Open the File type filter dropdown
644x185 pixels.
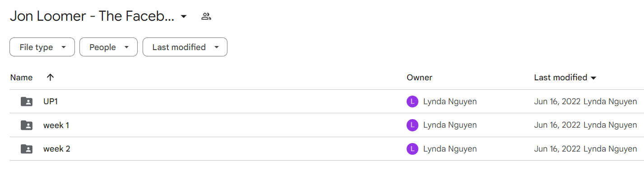pyautogui.click(x=42, y=47)
